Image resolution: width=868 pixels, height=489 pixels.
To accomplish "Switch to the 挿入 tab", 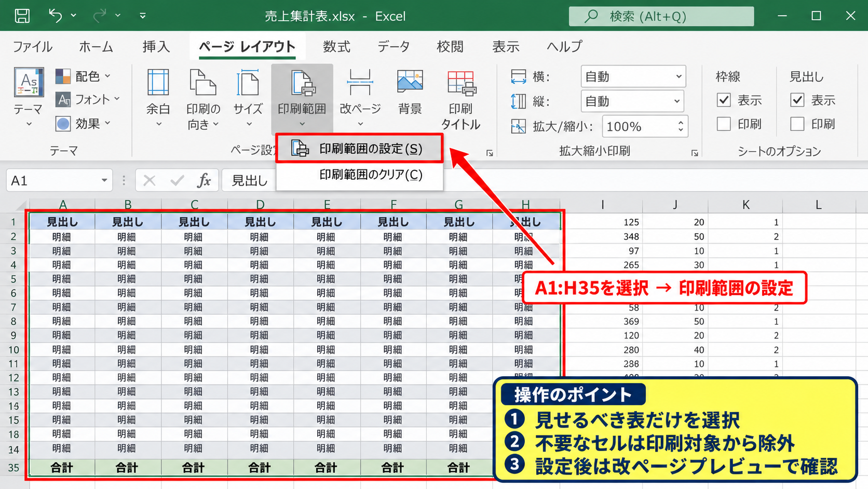I will [156, 47].
